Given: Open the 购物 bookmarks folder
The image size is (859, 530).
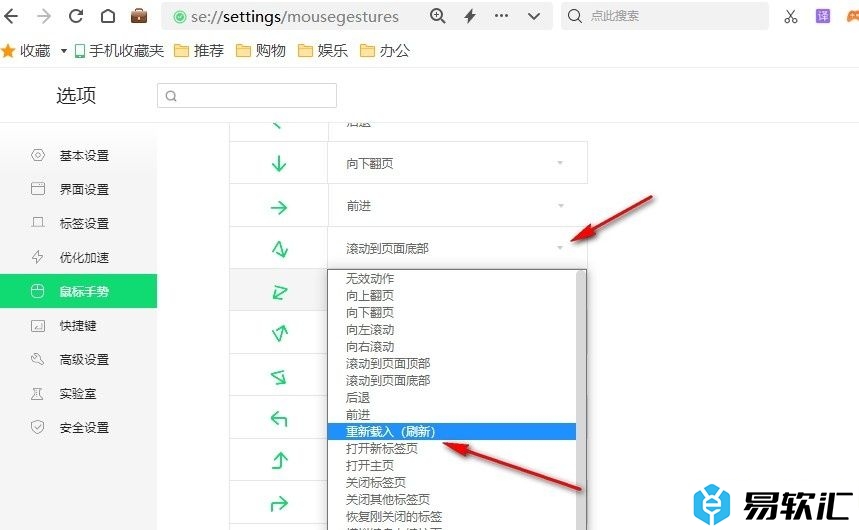Looking at the screenshot, I should [x=261, y=51].
